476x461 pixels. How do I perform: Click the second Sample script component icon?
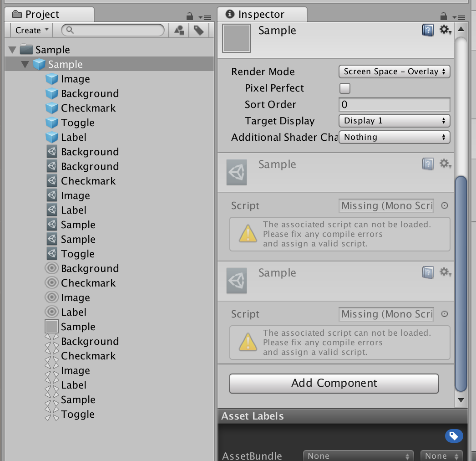point(237,281)
